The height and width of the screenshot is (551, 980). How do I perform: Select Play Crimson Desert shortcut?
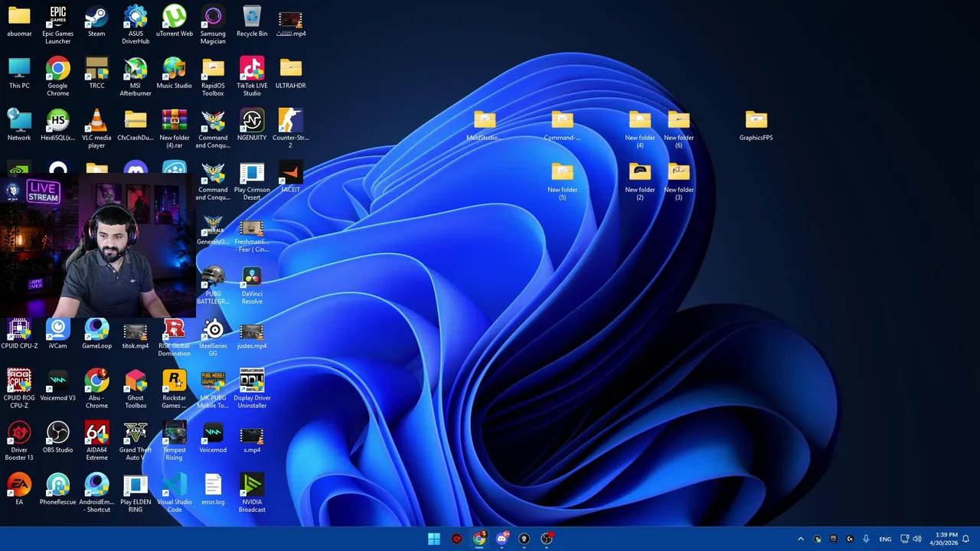(252, 181)
